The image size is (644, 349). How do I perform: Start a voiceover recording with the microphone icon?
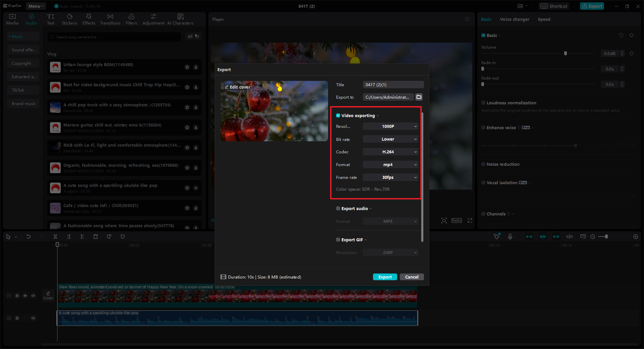pos(510,237)
